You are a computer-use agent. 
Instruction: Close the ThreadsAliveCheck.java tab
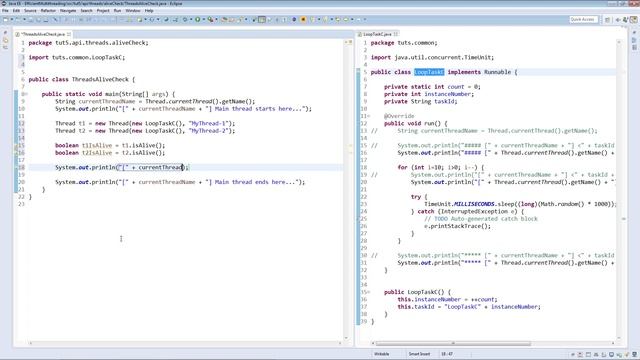69,34
